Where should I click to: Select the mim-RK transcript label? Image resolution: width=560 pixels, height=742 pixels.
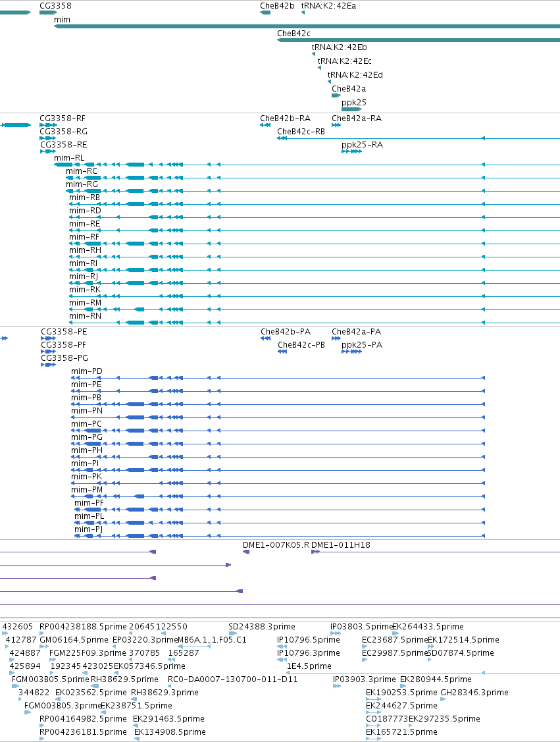[x=85, y=289]
